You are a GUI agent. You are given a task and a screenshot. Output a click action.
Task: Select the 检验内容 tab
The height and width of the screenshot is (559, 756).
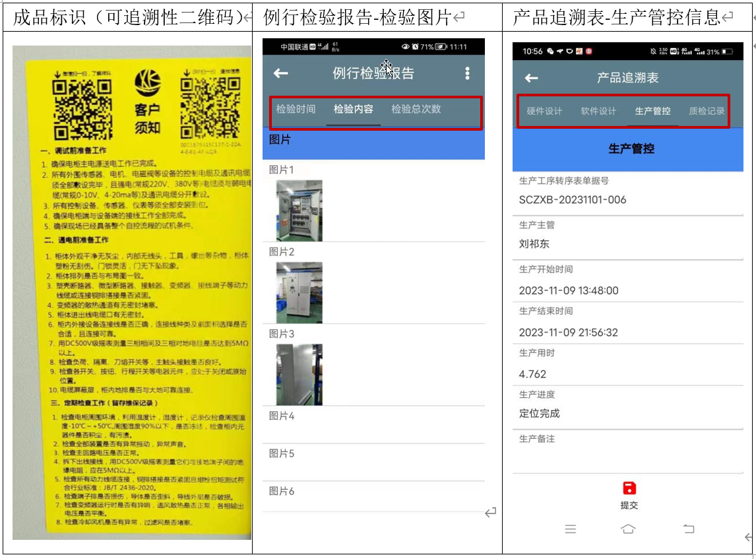pos(354,110)
